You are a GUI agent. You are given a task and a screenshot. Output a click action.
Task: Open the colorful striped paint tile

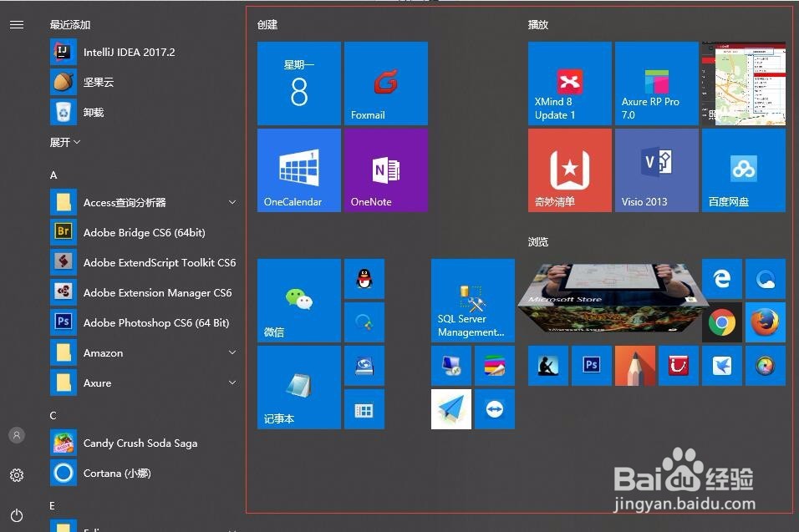point(495,366)
